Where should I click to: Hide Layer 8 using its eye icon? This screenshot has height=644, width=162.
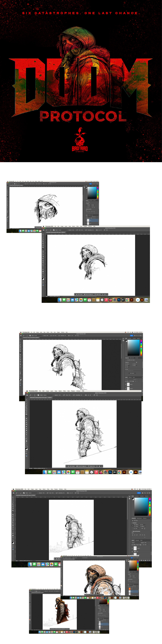132,548
